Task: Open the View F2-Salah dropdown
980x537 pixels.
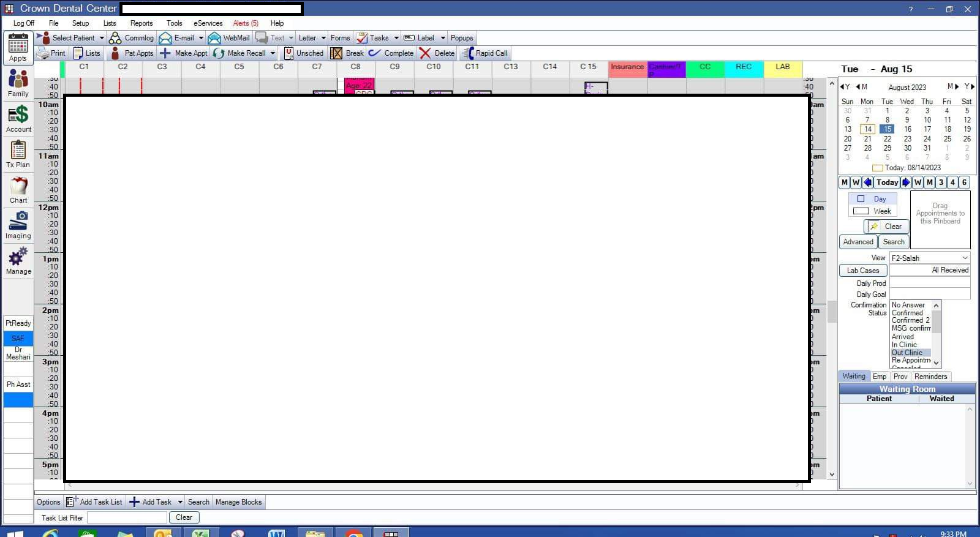Action: tap(930, 258)
